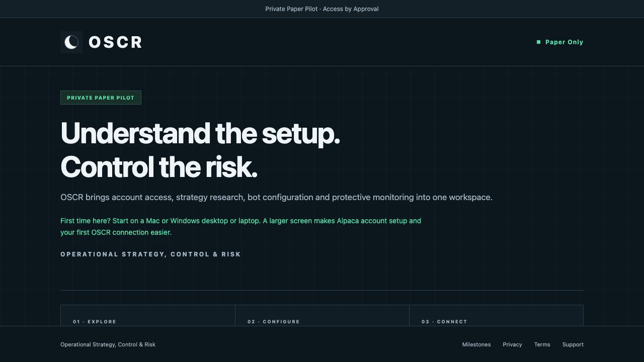Open the Support footer link
This screenshot has width=644, height=362.
573,344
